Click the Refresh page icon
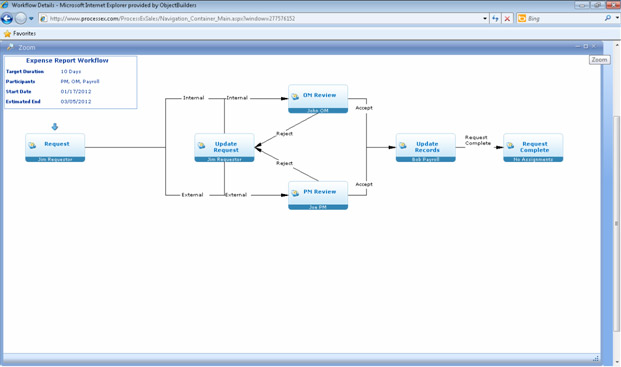 [495, 19]
